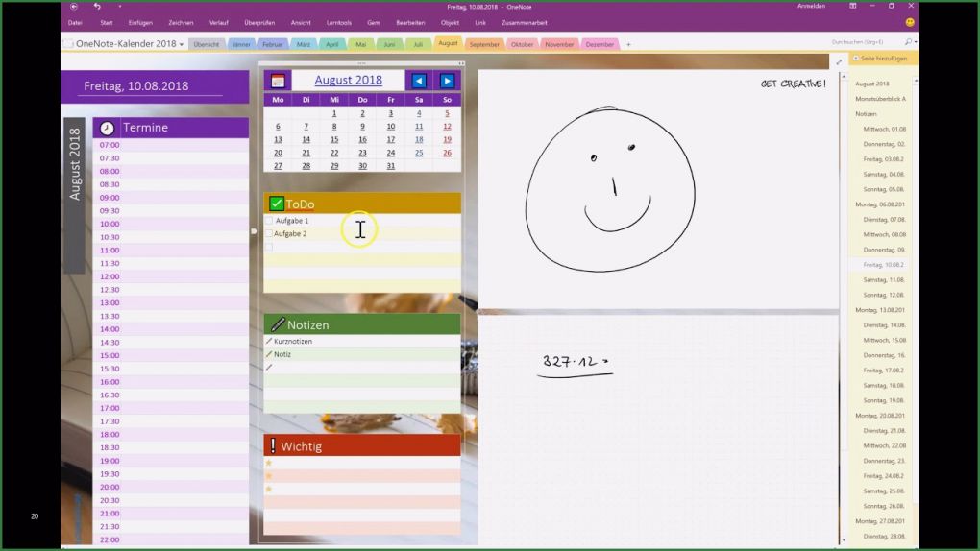Image resolution: width=980 pixels, height=551 pixels.
Task: Click the exclamation icon beside Wichtig
Action: pos(273,445)
